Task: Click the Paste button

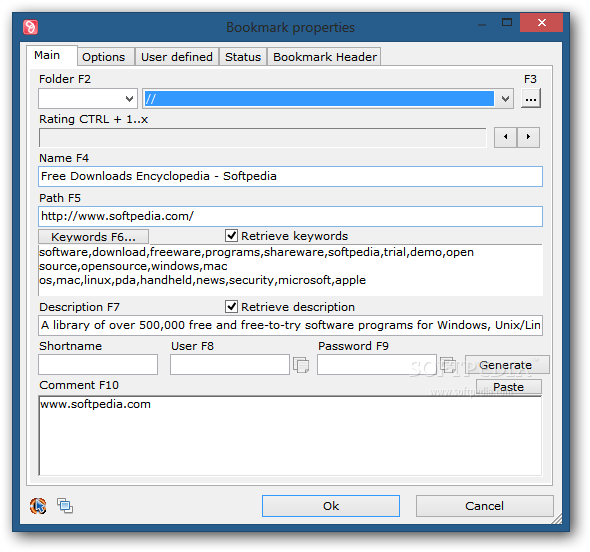Action: pos(508,387)
